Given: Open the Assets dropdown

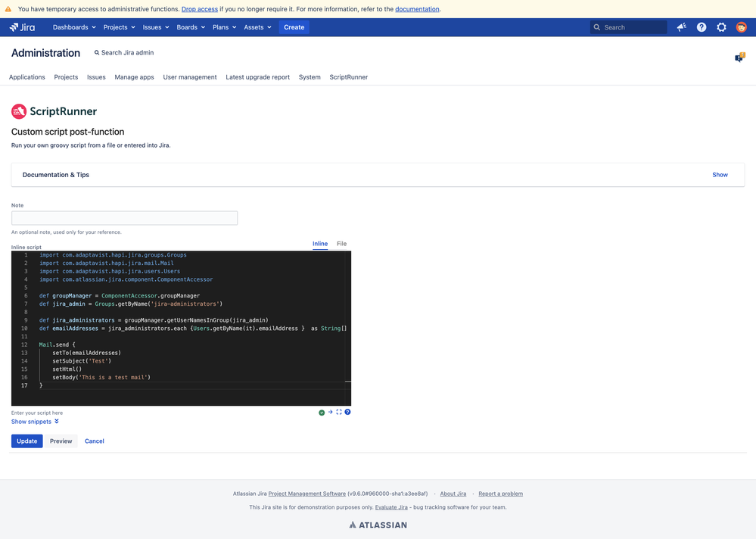Looking at the screenshot, I should (x=257, y=27).
